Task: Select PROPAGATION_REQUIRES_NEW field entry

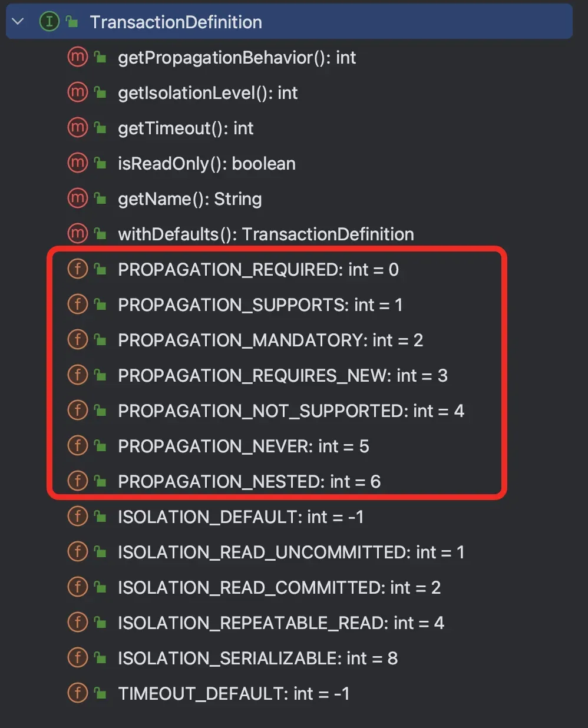Action: coord(283,375)
